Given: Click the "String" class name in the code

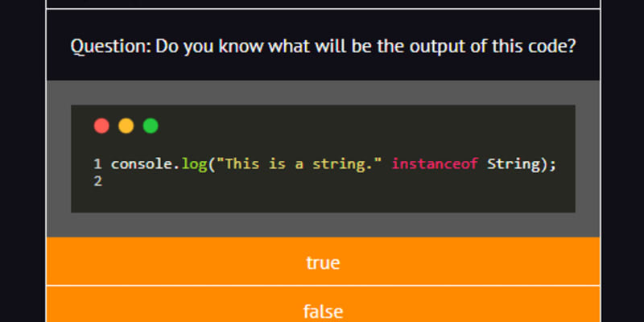Looking at the screenshot, I should [x=513, y=164].
